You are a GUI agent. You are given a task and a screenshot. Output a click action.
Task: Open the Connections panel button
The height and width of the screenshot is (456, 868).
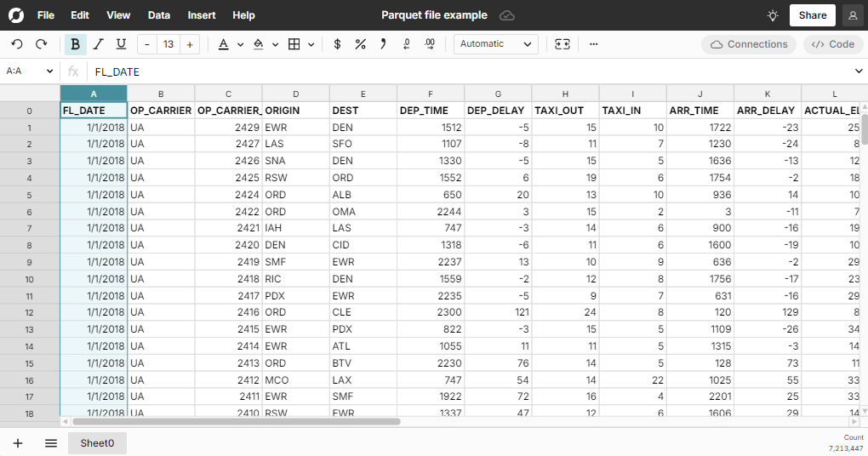pyautogui.click(x=749, y=44)
